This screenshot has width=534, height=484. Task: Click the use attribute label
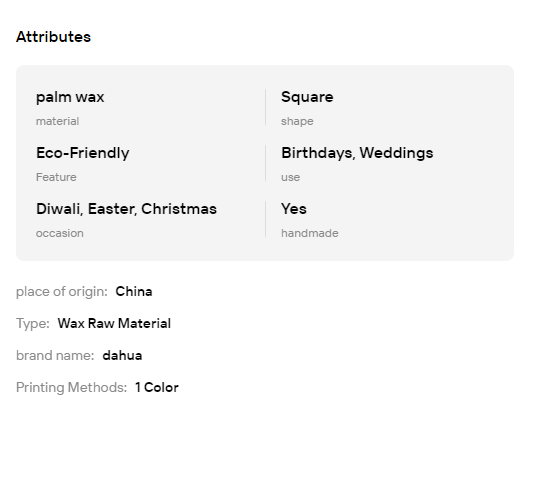(x=290, y=177)
